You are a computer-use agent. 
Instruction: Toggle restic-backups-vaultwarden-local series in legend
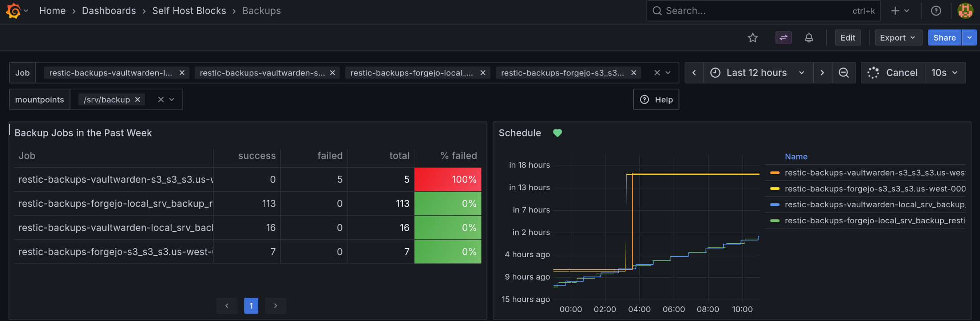(x=874, y=204)
